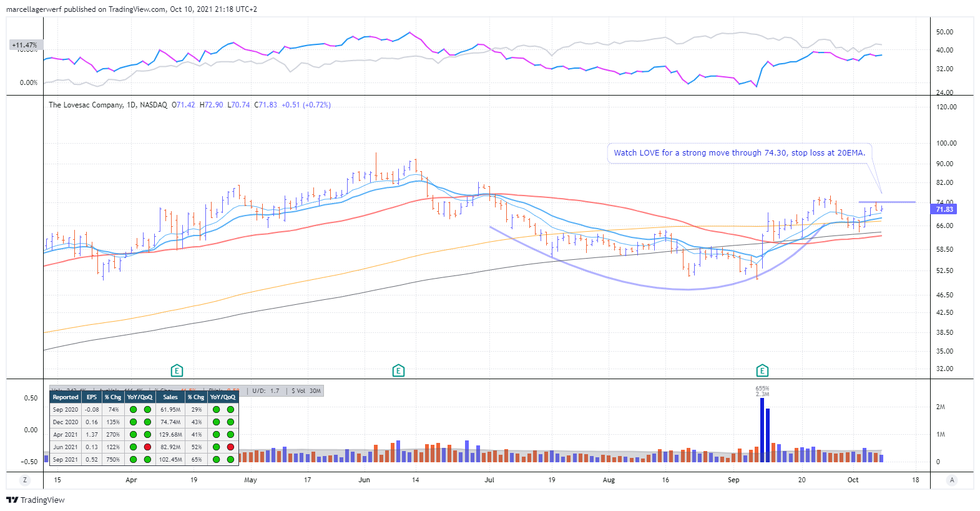Click the Aug label on time axis
Image resolution: width=980 pixels, height=511 pixels.
pos(609,480)
